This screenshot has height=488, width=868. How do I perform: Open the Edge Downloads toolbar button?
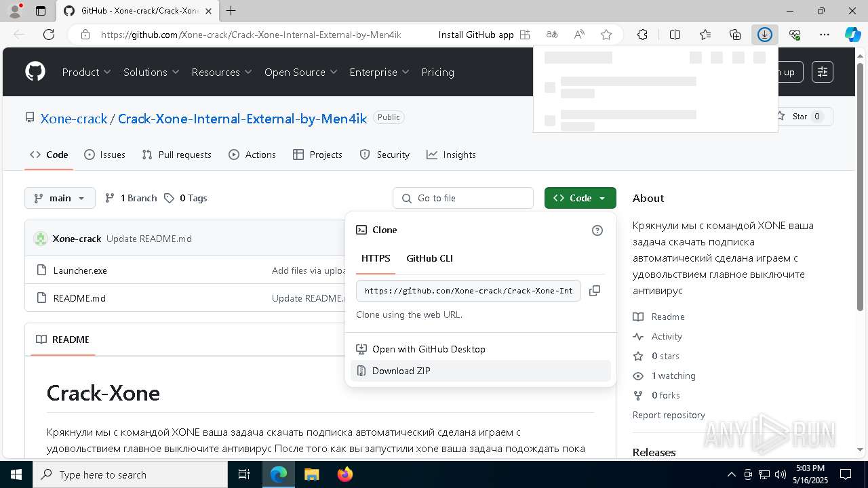pyautogui.click(x=765, y=35)
